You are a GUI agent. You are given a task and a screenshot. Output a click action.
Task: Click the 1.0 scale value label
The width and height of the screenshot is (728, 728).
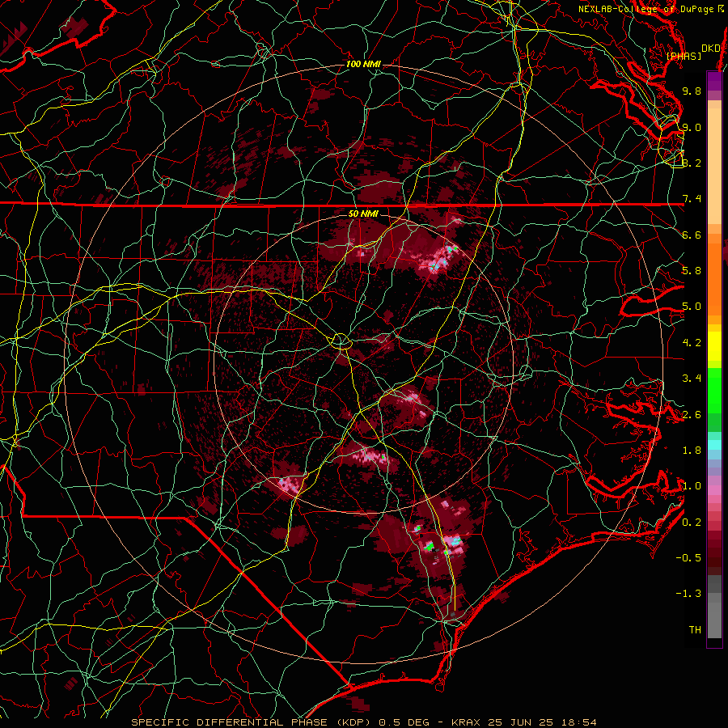(x=692, y=486)
